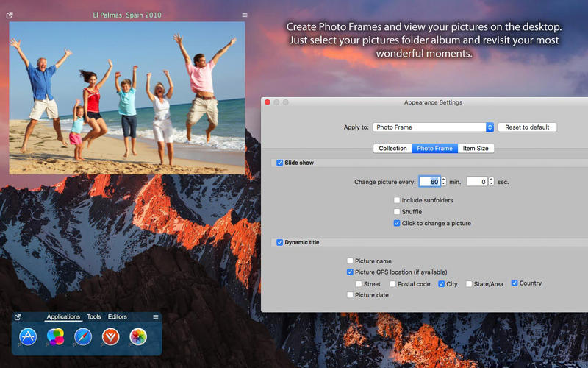Image resolution: width=588 pixels, height=368 pixels.
Task: Select the Tools tab in the collection
Action: coord(94,317)
